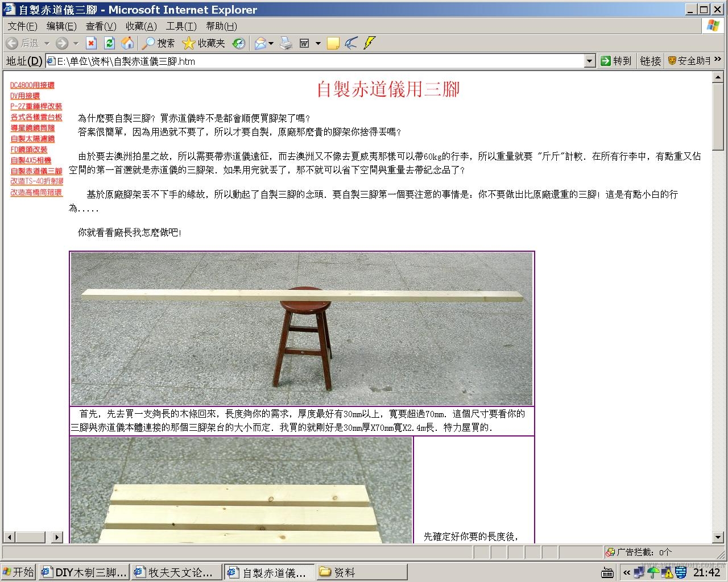
Task: Open the P-2Z重錘桿改裝 sidebar link
Action: click(36, 107)
